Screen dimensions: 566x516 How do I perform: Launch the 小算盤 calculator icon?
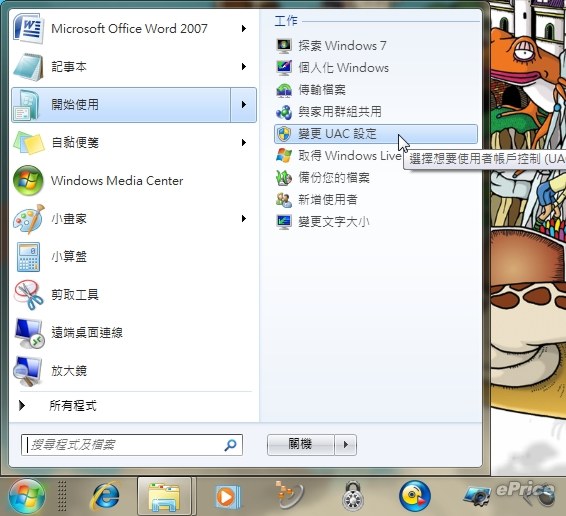28,257
